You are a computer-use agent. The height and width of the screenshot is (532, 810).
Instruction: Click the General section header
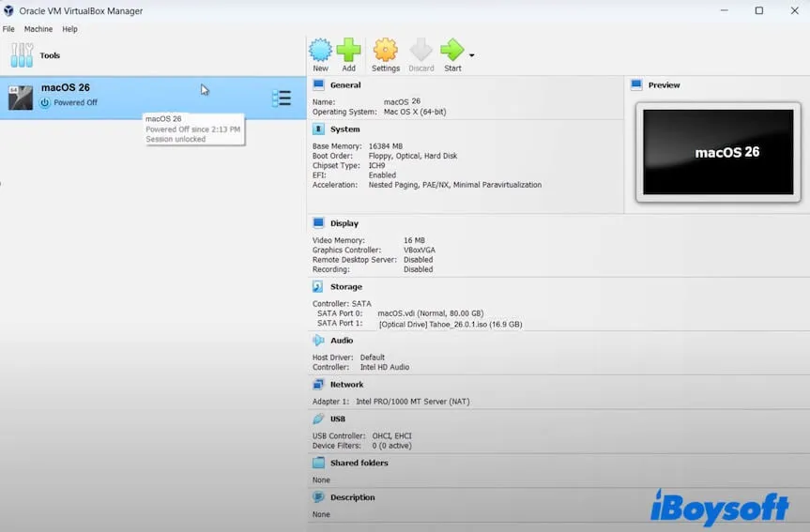344,85
